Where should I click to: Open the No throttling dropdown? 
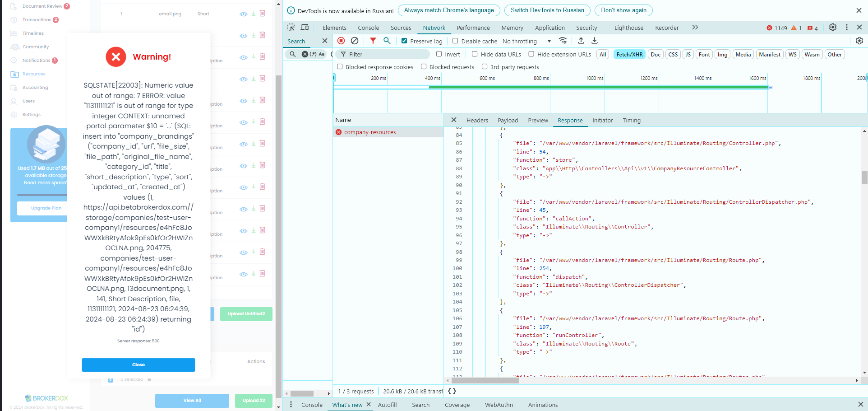(x=527, y=41)
